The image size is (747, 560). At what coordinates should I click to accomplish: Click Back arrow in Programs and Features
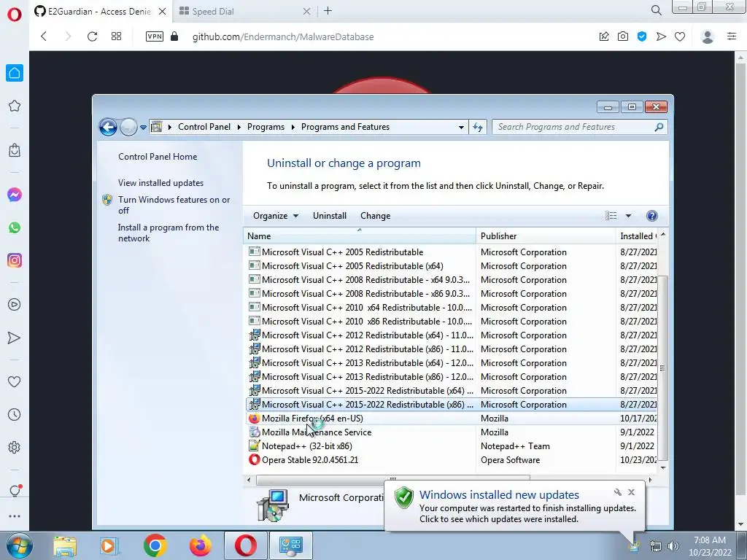pyautogui.click(x=108, y=127)
